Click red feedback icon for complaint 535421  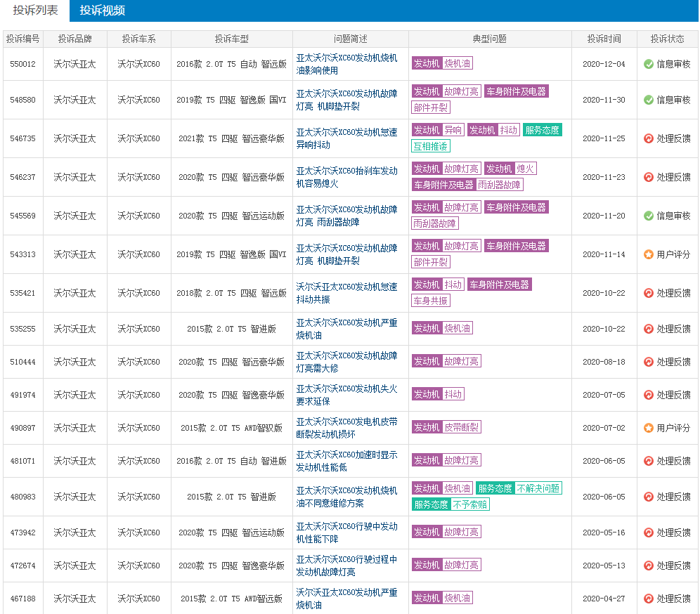click(x=649, y=293)
